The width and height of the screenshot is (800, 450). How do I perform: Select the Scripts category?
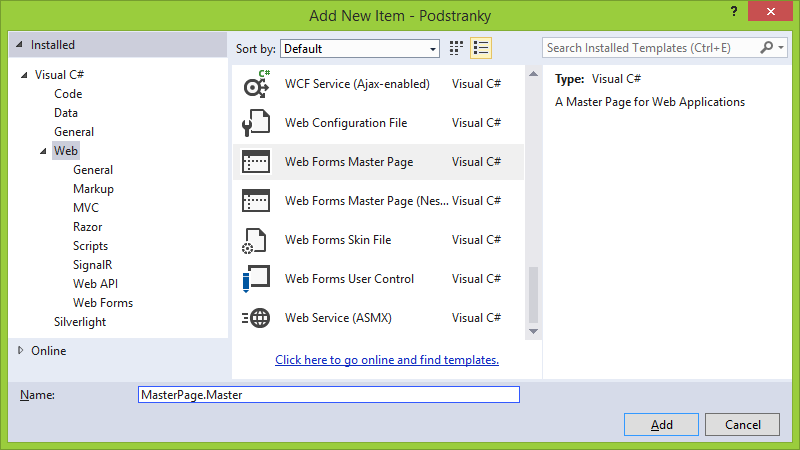90,246
